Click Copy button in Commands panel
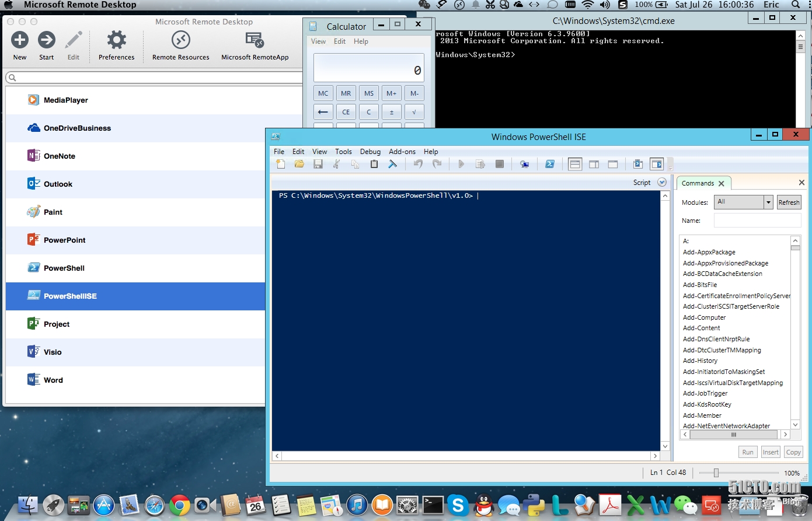The height and width of the screenshot is (521, 812). [x=793, y=452]
